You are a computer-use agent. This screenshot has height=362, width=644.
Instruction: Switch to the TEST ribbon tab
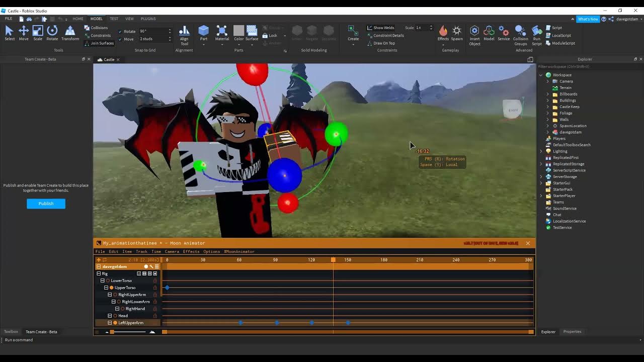(x=114, y=19)
